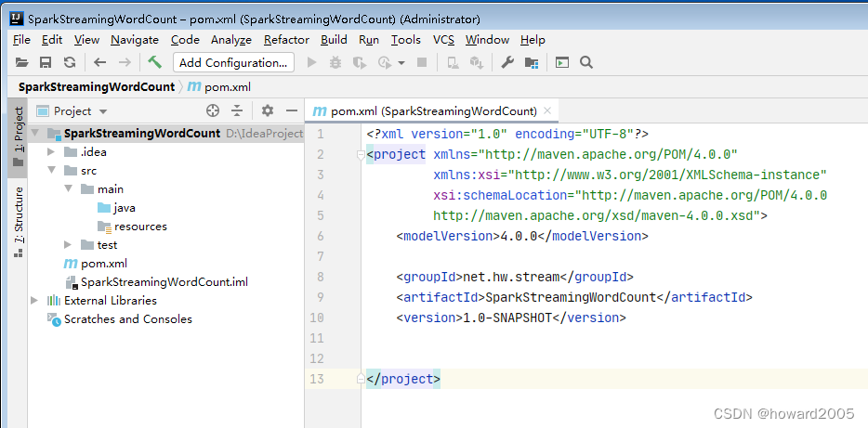The width and height of the screenshot is (868, 428).
Task: Expand External Libraries node
Action: [34, 300]
